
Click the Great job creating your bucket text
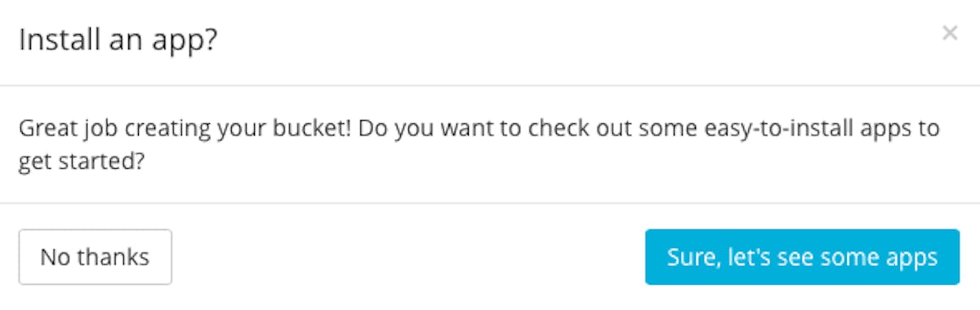click(x=185, y=130)
